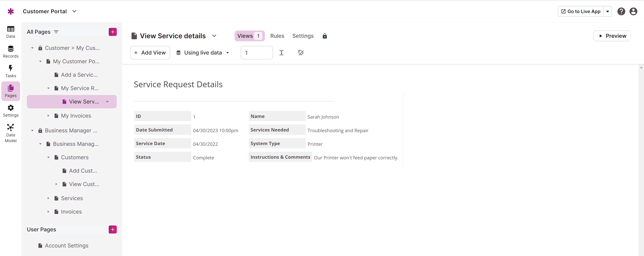Click the record number input field
Viewport: 644px width, 256px height.
click(256, 53)
